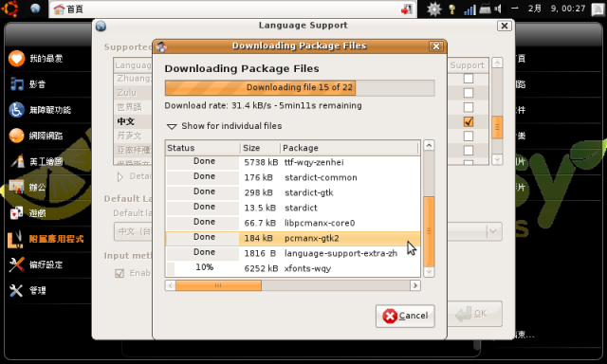Select the stardict-gtk package row
The width and height of the screenshot is (607, 364).
tap(293, 192)
